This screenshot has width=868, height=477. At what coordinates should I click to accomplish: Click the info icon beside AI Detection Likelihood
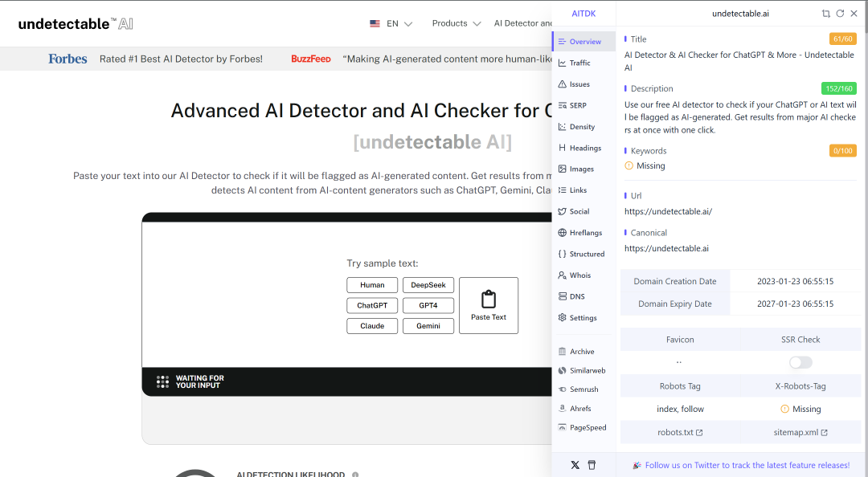tap(355, 475)
